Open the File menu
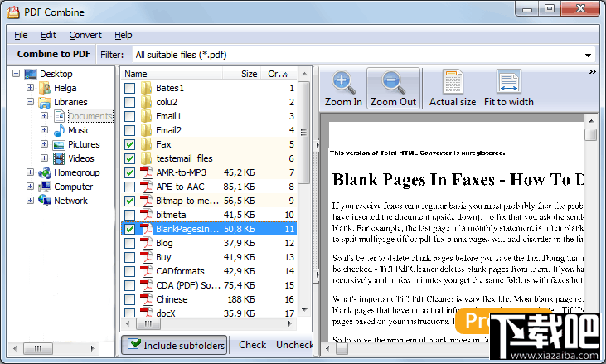Image resolution: width=606 pixels, height=364 pixels. click(x=21, y=35)
